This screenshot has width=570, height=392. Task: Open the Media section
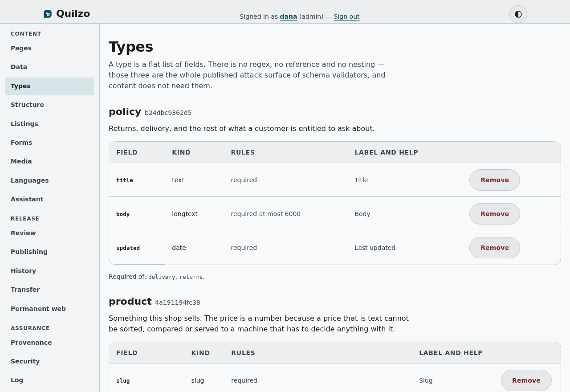(49, 161)
